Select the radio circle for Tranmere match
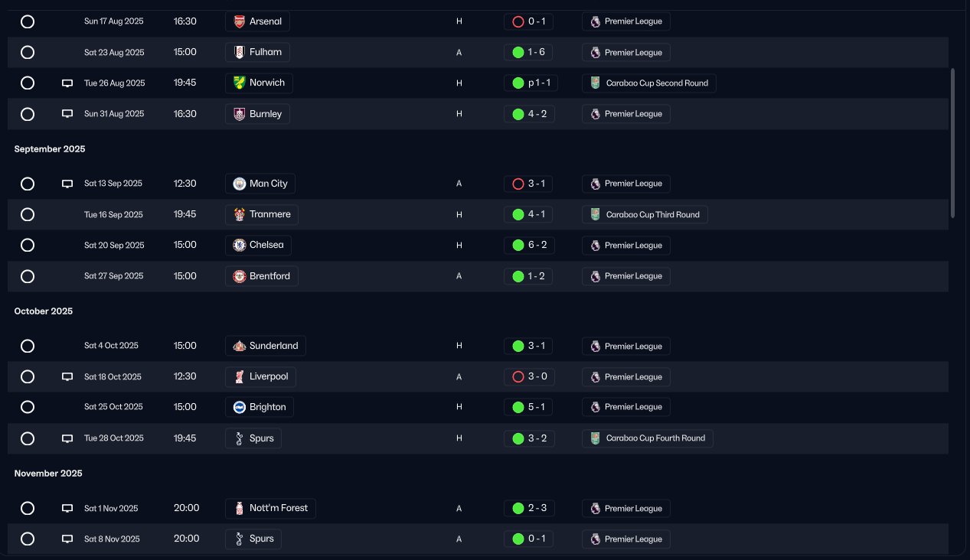970x560 pixels. [28, 215]
